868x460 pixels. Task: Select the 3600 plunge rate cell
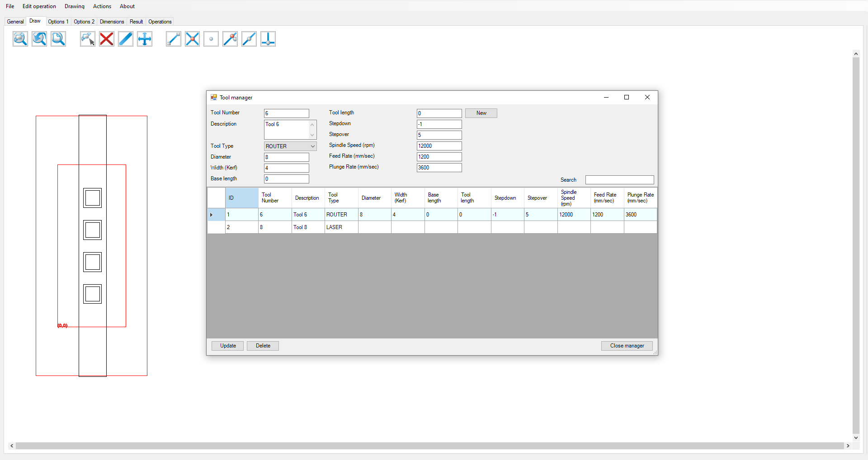pos(640,215)
